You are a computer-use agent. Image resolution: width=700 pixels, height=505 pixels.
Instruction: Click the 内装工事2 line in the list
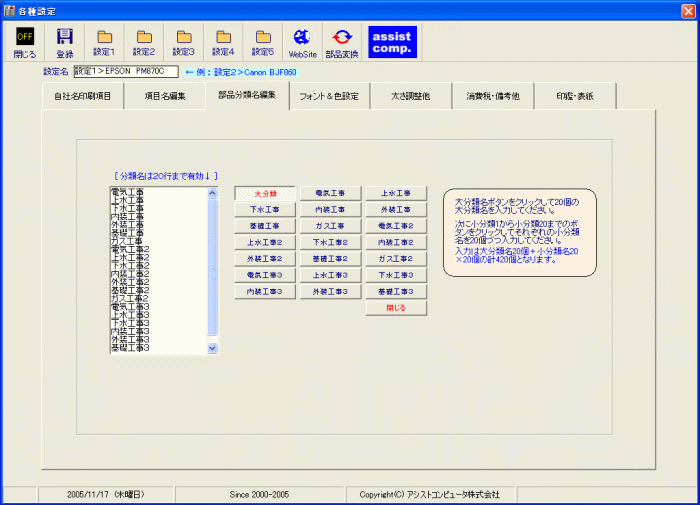(x=130, y=274)
